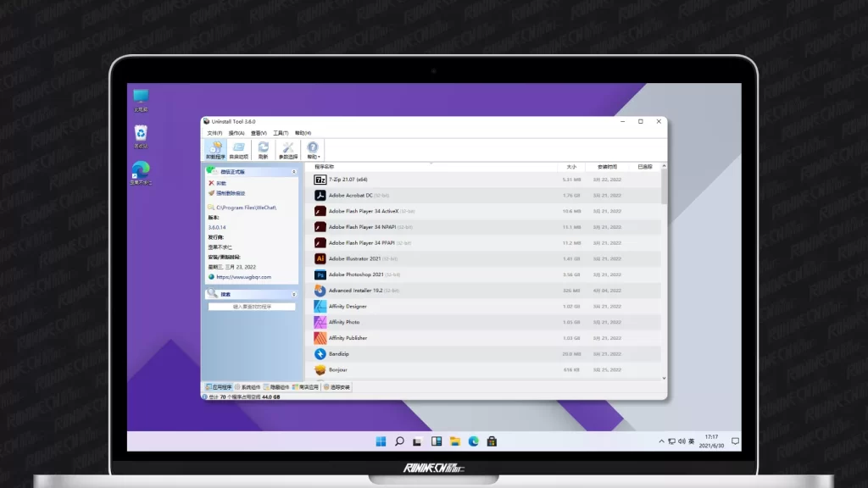The image size is (868, 488).
Task: Open Recycle Bin on the desktop
Action: (x=141, y=133)
